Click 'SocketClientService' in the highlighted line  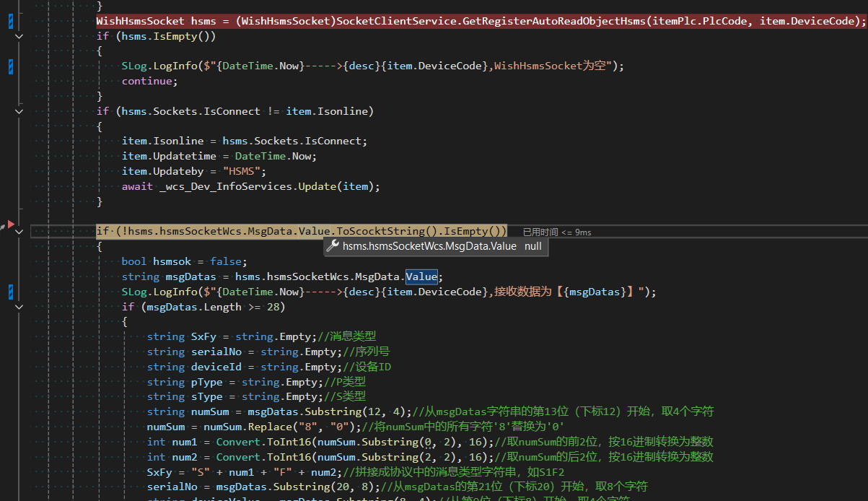398,21
